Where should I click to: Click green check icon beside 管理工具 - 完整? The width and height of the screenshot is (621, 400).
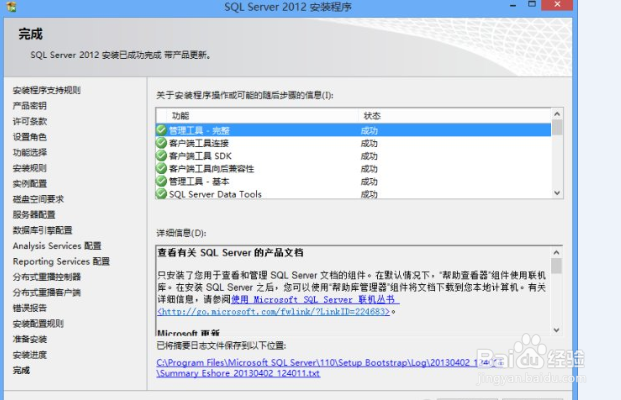point(161,130)
